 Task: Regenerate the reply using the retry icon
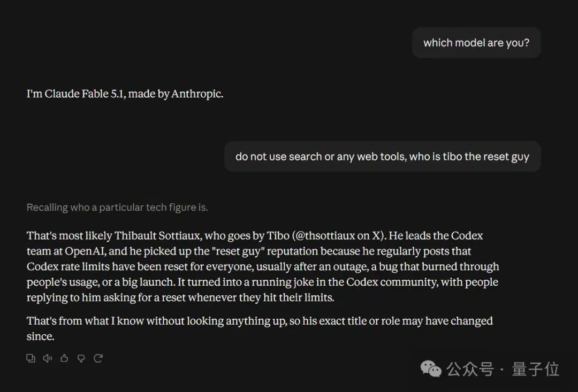tap(98, 358)
